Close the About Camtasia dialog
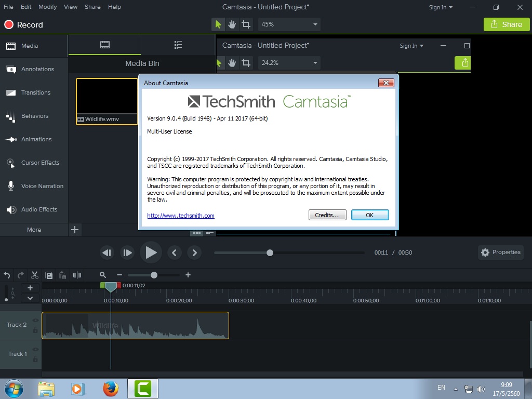532x399 pixels. 386,83
